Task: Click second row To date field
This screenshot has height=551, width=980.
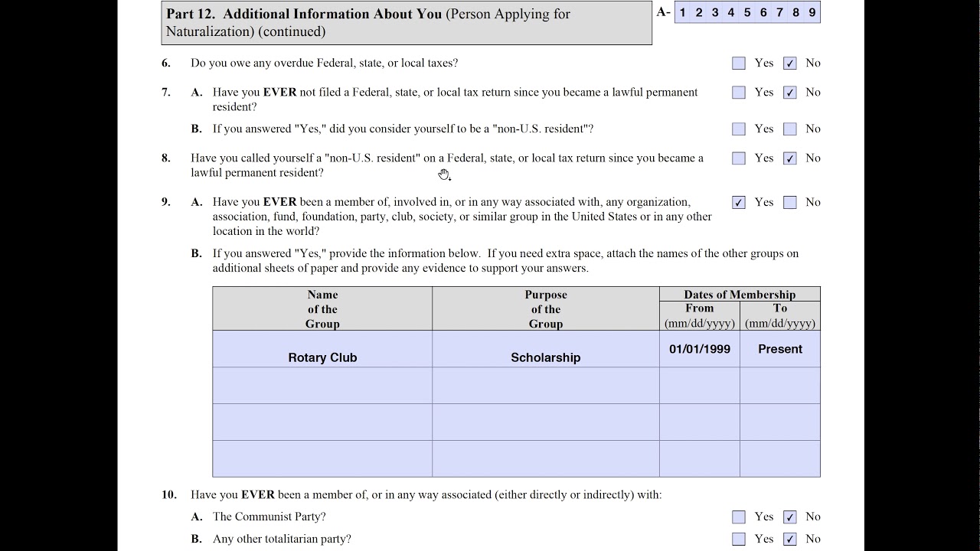Action: [780, 386]
